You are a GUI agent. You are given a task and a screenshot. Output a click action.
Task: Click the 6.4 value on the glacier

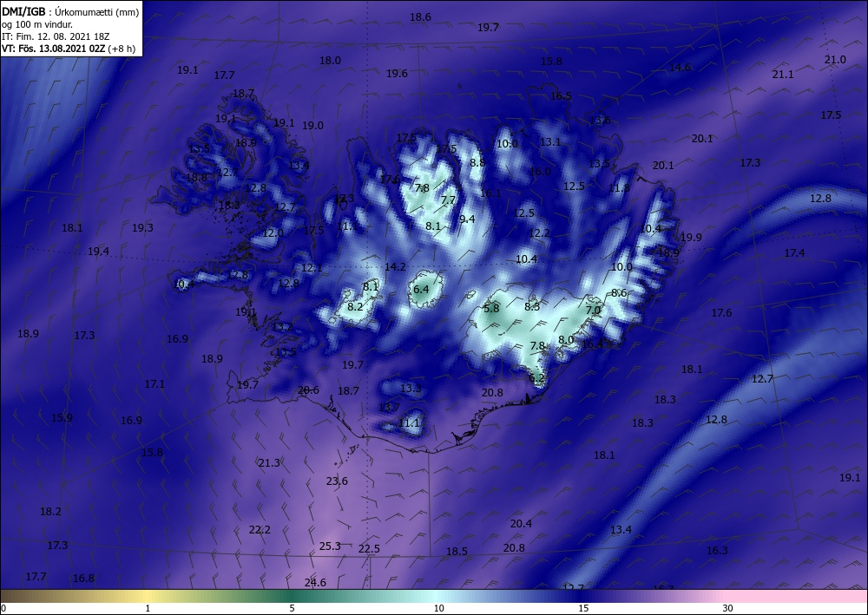pyautogui.click(x=421, y=289)
